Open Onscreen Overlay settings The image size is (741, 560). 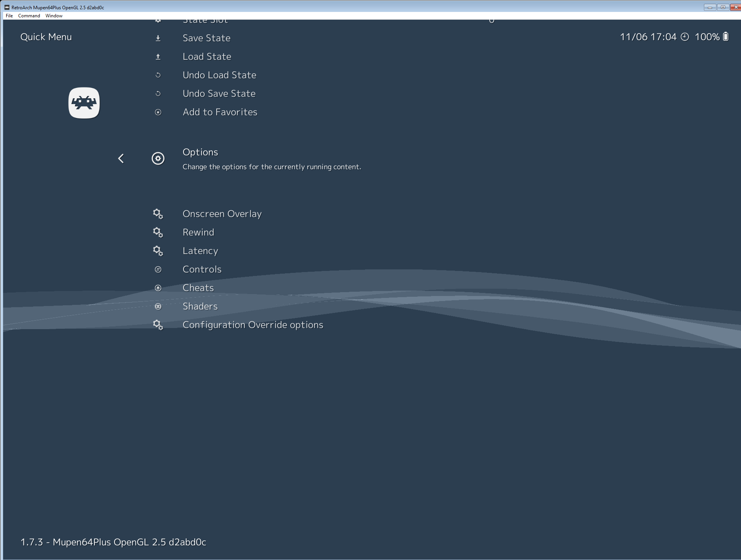222,214
